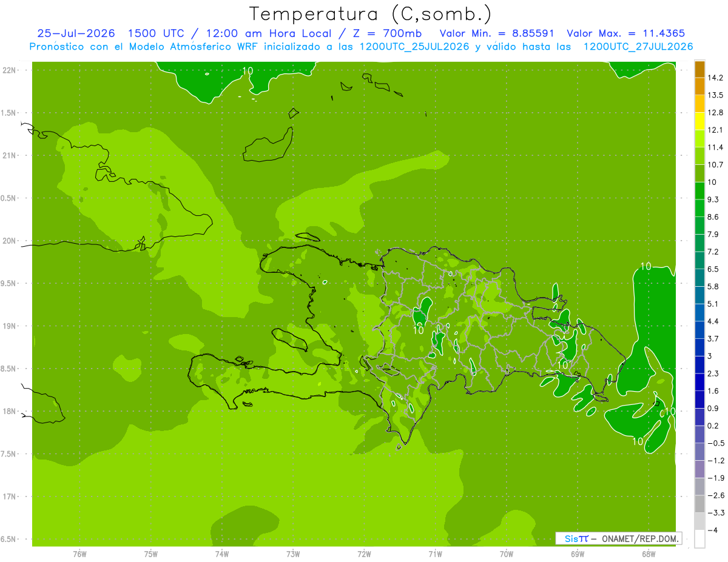Click the legend value "8.6"

tap(713, 217)
